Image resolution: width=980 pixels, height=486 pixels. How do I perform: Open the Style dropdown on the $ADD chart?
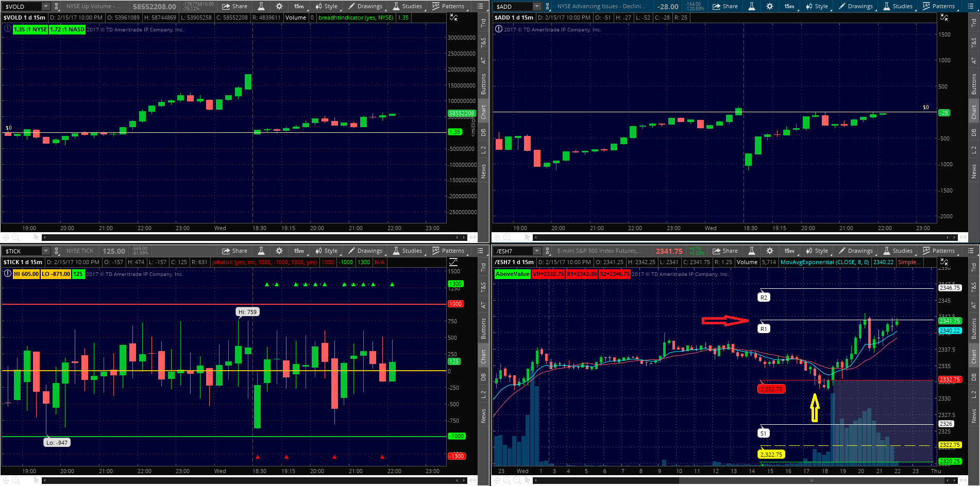pyautogui.click(x=816, y=6)
